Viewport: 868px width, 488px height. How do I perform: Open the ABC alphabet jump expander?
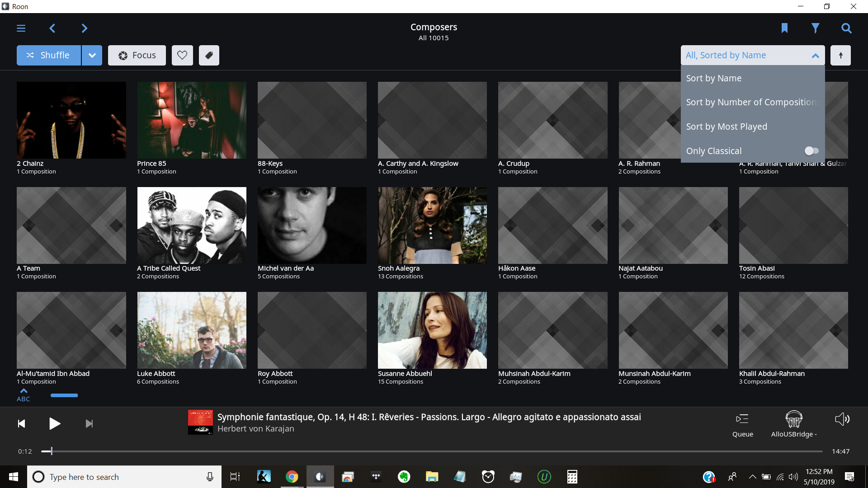point(24,395)
